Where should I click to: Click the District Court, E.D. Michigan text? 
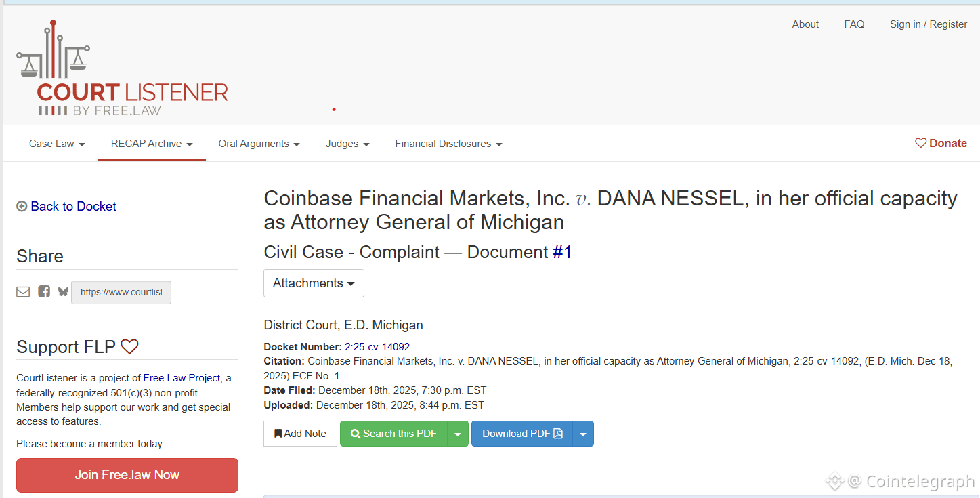pyautogui.click(x=343, y=325)
